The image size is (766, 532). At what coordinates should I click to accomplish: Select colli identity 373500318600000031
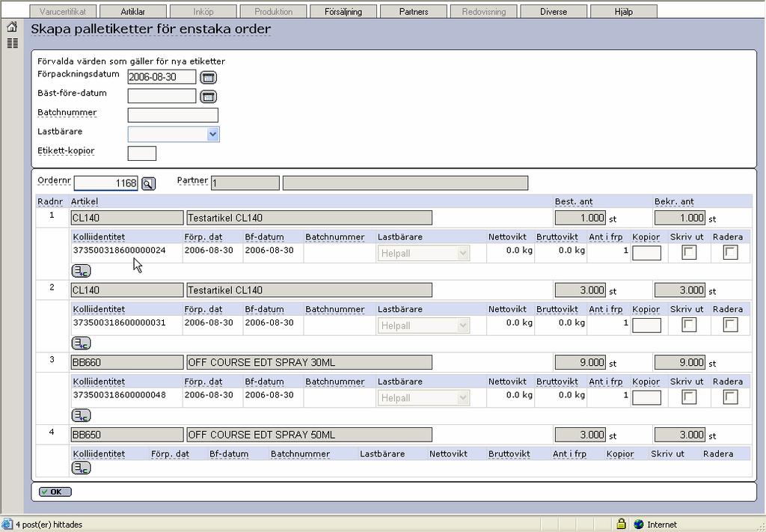[x=119, y=322]
